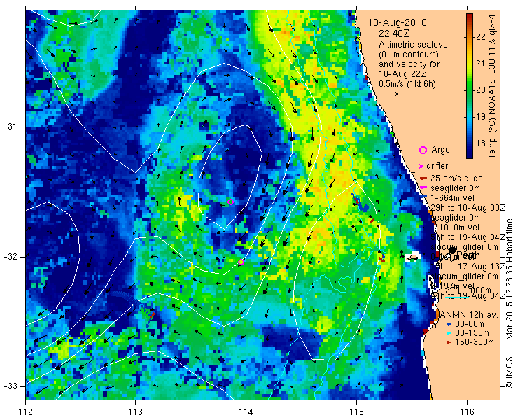Click the dark red 150-300m arrow symbol
The width and height of the screenshot is (518, 420).
click(x=449, y=343)
